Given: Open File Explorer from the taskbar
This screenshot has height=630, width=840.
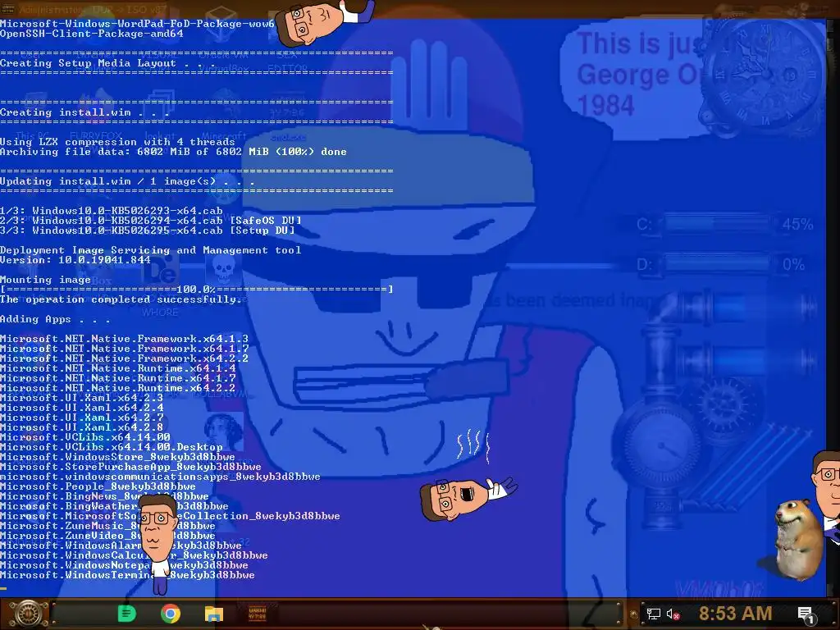Looking at the screenshot, I should point(214,614).
